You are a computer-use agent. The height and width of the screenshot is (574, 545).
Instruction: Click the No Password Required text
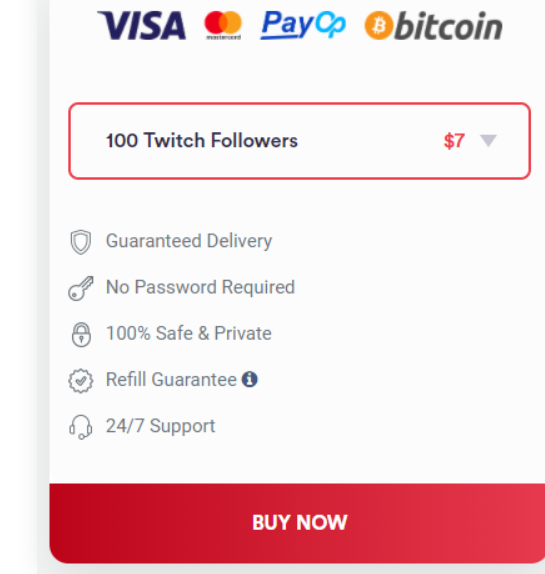pos(200,287)
